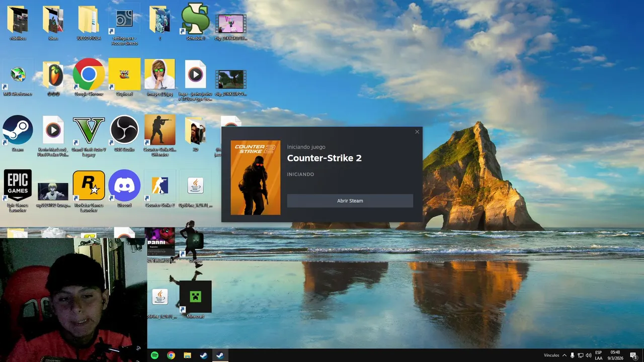The image size is (644, 362).
Task: Click the "Counter-Strike 2" title in launch dialog
Action: [324, 158]
